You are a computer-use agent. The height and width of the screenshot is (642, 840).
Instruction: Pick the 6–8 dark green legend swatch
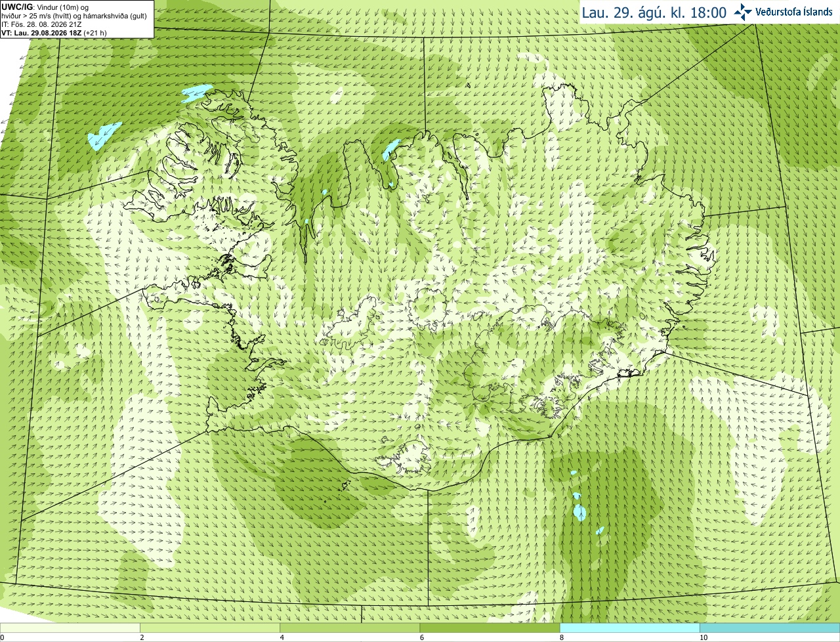click(490, 628)
